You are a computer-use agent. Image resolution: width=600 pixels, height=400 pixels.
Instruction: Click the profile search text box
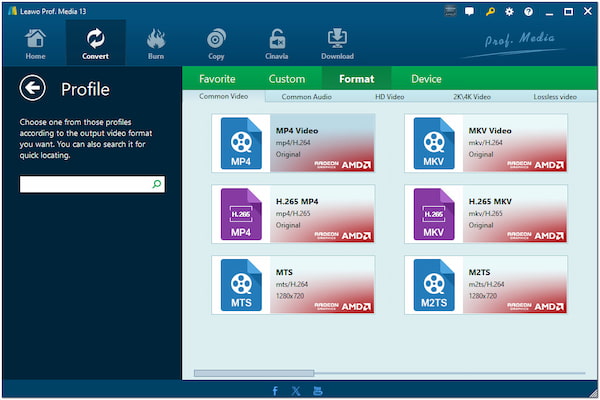(x=92, y=184)
